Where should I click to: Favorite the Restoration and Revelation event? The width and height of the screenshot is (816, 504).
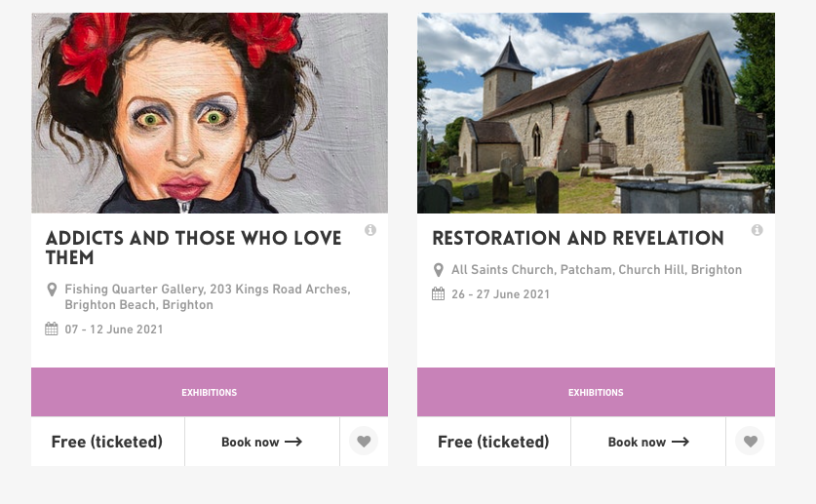click(750, 442)
